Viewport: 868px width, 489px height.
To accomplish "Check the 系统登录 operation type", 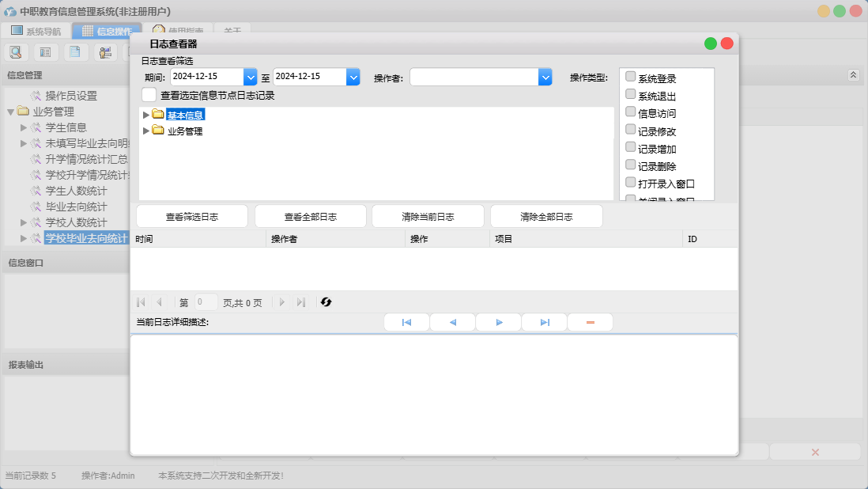I will pyautogui.click(x=631, y=77).
